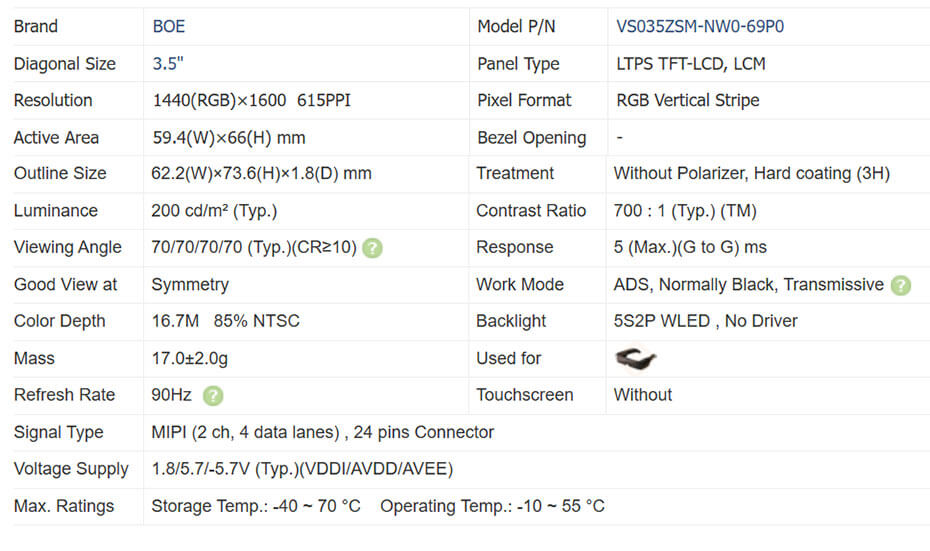
Task: Open the 3.5" diagonal size link
Action: click(167, 64)
